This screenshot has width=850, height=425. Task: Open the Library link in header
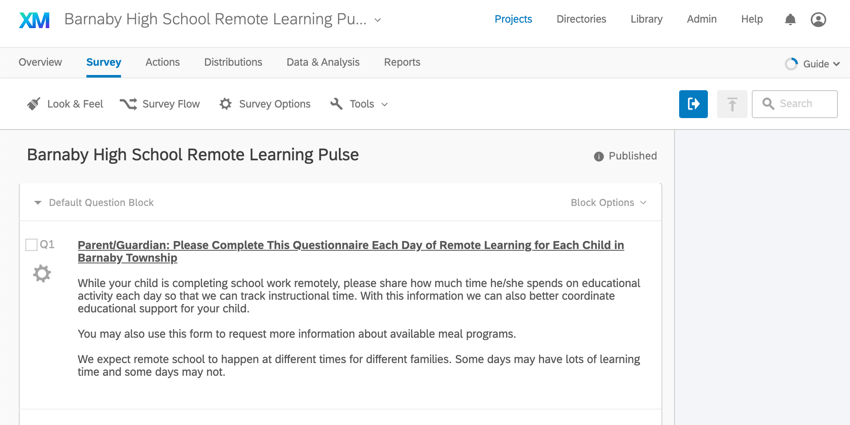646,20
